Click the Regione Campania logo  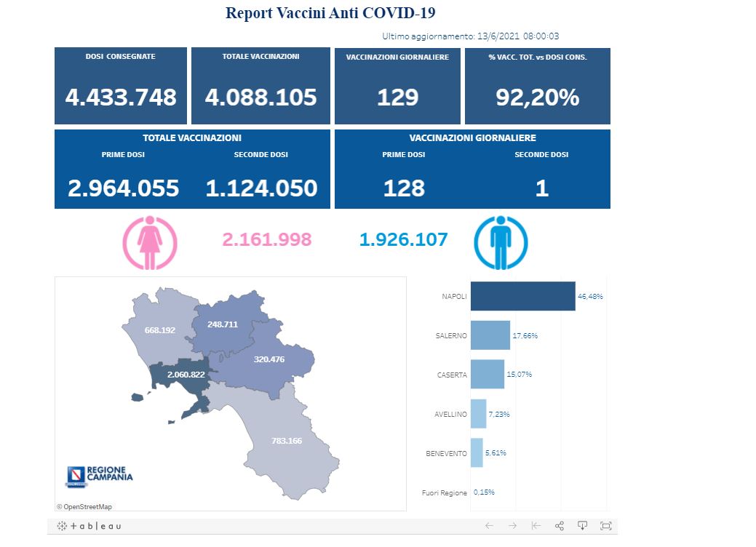pos(100,476)
